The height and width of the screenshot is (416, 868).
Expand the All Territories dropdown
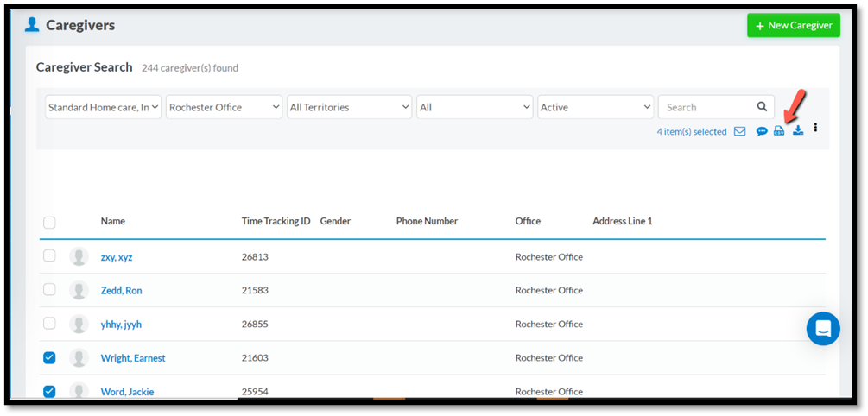tap(349, 107)
